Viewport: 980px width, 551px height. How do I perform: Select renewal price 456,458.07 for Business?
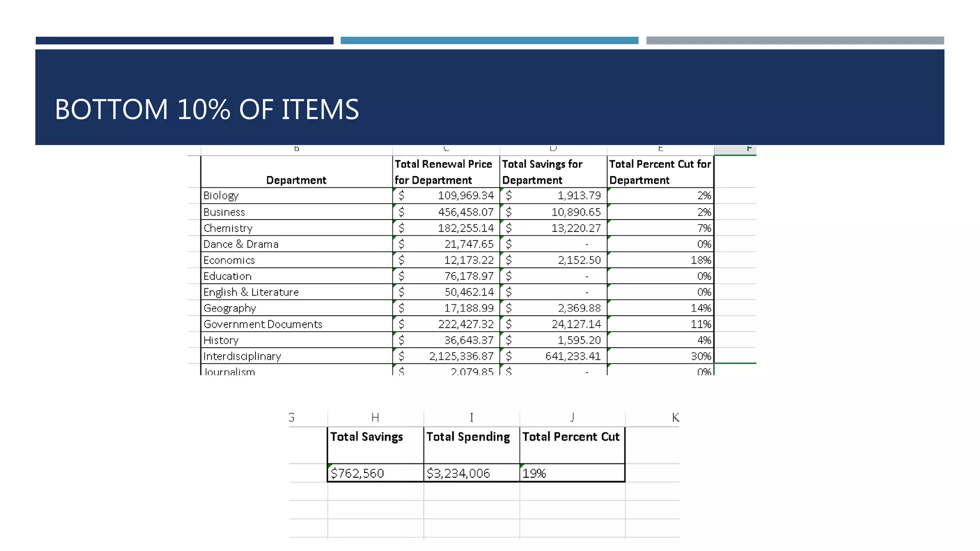446,212
